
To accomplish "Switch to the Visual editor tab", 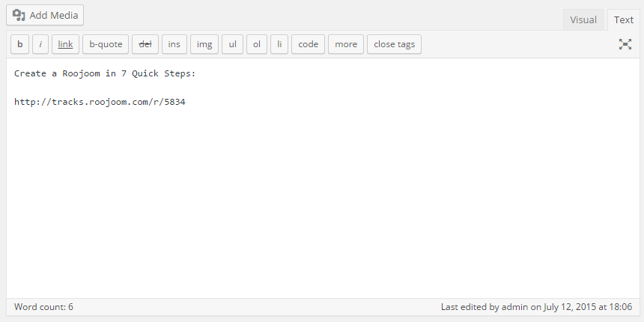I will click(x=583, y=19).
